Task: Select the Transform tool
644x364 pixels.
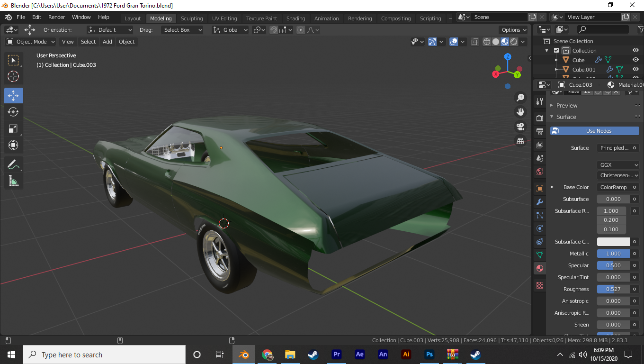Action: click(x=13, y=145)
